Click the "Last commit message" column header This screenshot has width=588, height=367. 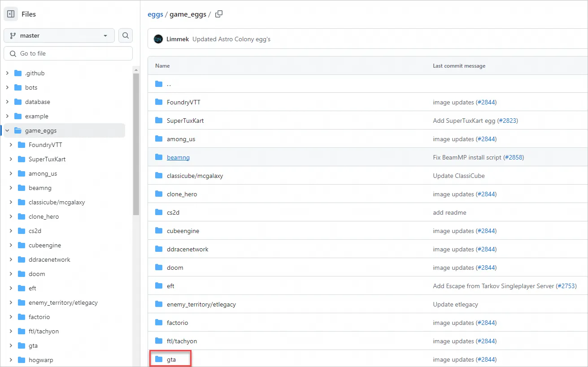[x=459, y=66]
